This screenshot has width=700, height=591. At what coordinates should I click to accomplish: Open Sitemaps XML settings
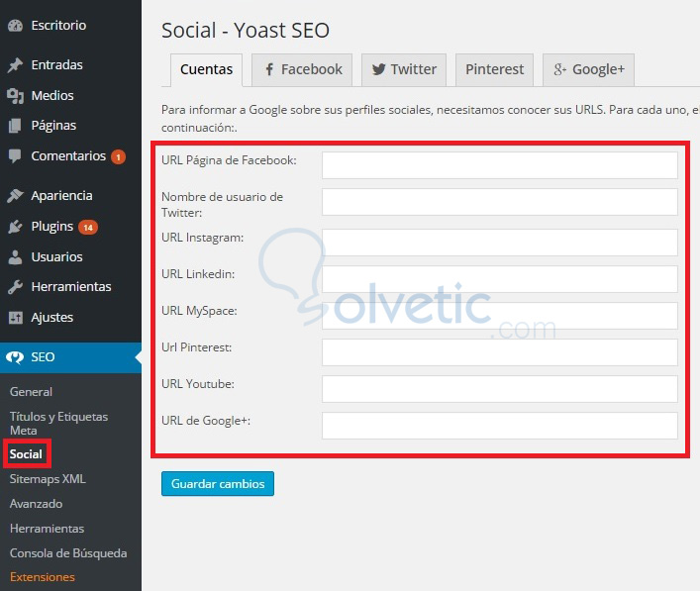pyautogui.click(x=48, y=479)
